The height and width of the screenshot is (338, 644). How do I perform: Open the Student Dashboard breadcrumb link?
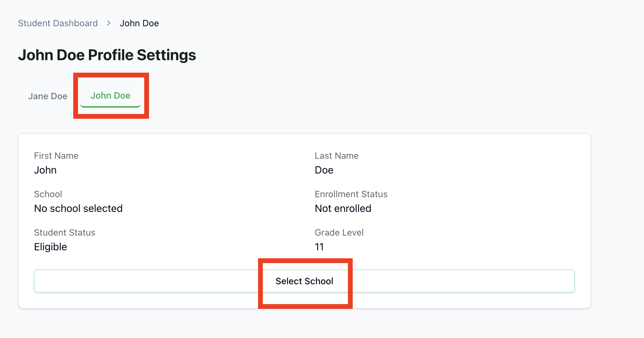(58, 23)
